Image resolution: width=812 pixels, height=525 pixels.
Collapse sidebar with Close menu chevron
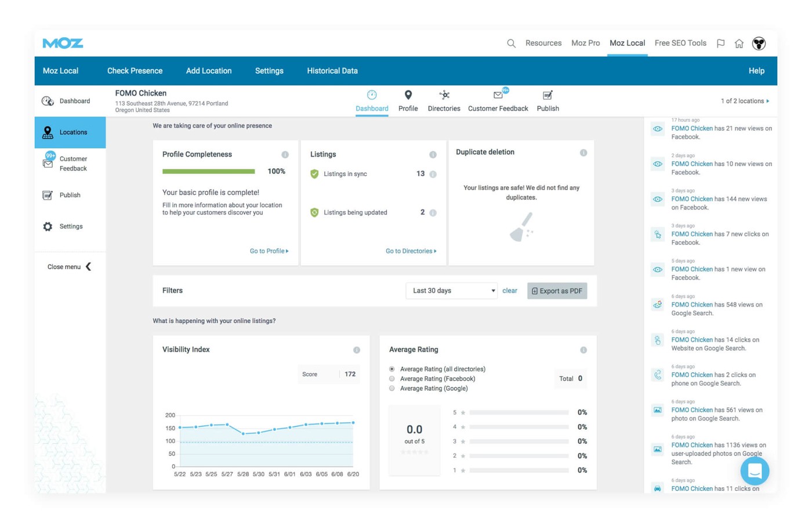(88, 267)
